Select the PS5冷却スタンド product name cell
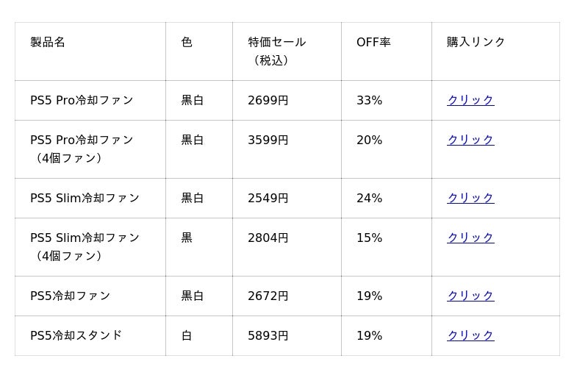 76,335
